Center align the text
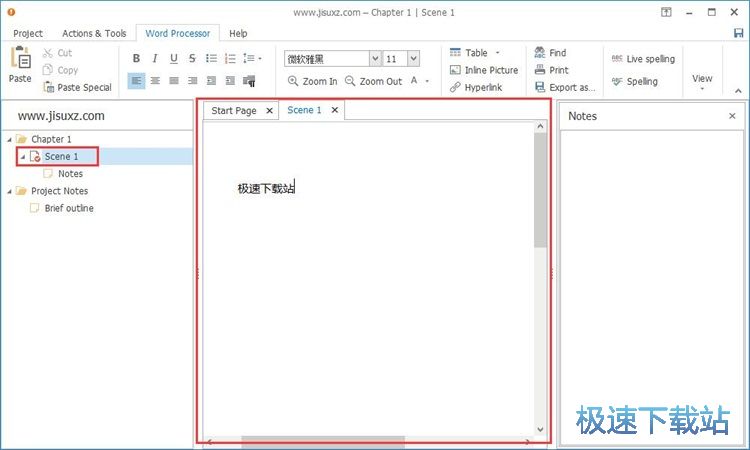The image size is (750, 450). (155, 81)
